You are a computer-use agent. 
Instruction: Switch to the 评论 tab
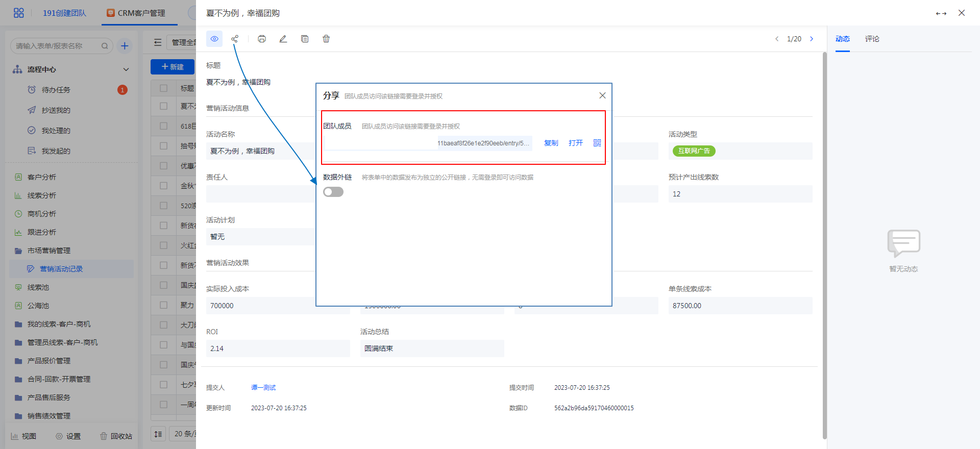(872, 39)
